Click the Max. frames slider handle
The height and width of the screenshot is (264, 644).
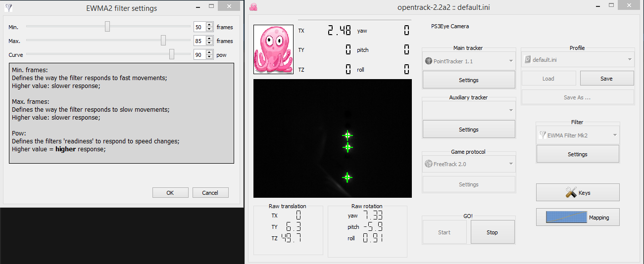click(163, 41)
